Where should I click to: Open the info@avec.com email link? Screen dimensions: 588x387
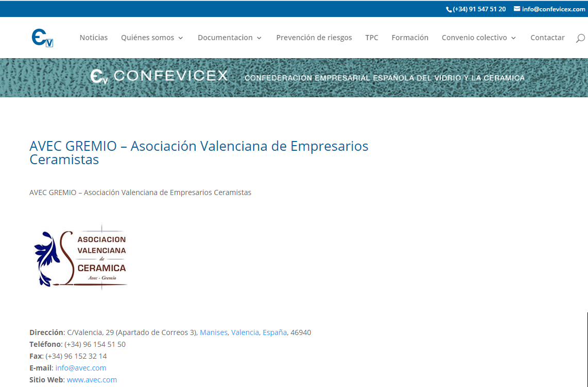(81, 368)
